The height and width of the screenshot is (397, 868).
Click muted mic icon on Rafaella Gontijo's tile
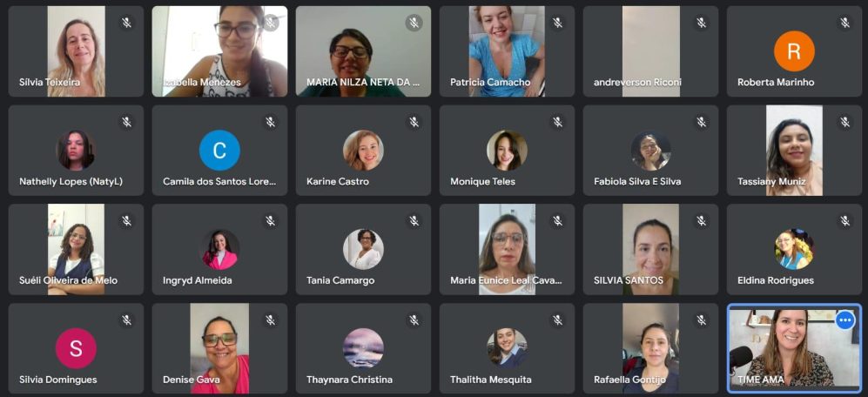click(702, 320)
